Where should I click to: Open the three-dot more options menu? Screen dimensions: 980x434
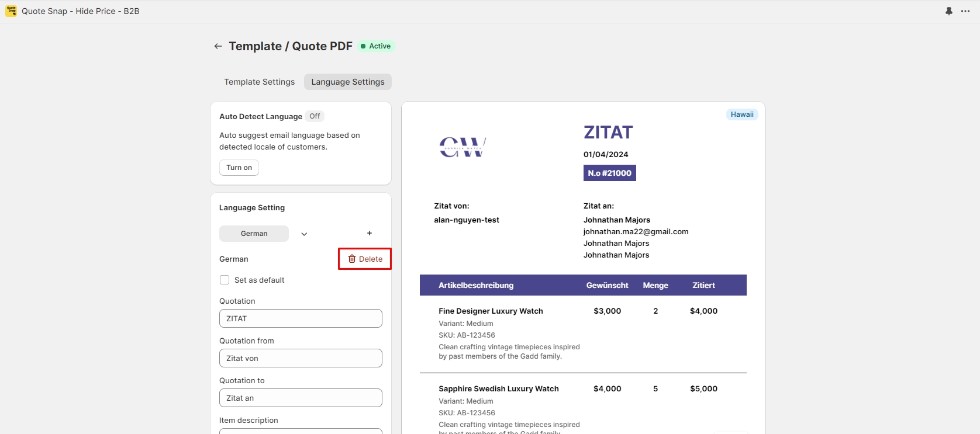[965, 11]
